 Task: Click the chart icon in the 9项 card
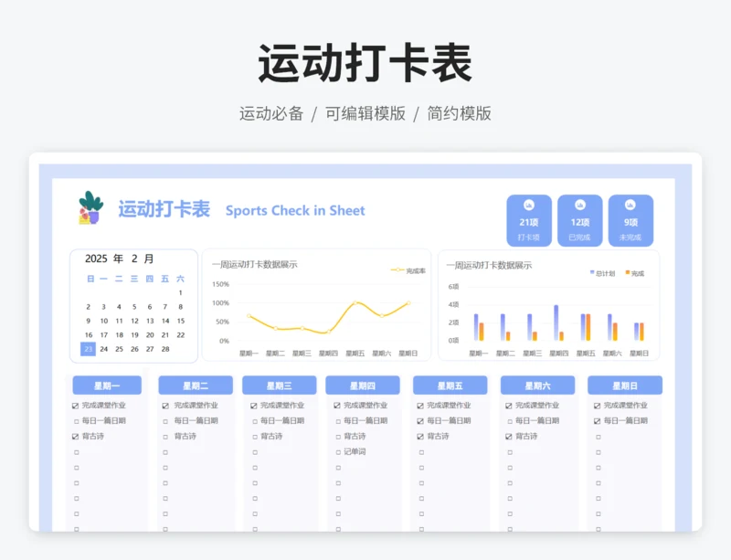[630, 206]
